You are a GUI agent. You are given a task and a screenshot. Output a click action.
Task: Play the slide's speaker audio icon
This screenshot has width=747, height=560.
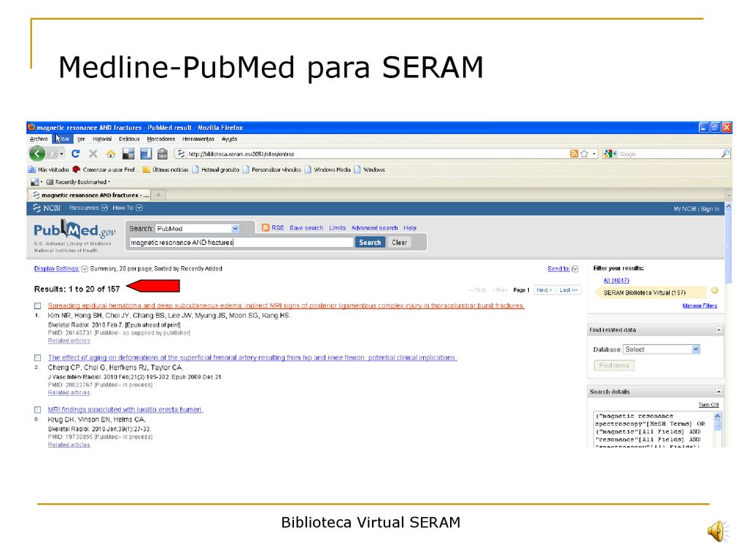pyautogui.click(x=718, y=531)
